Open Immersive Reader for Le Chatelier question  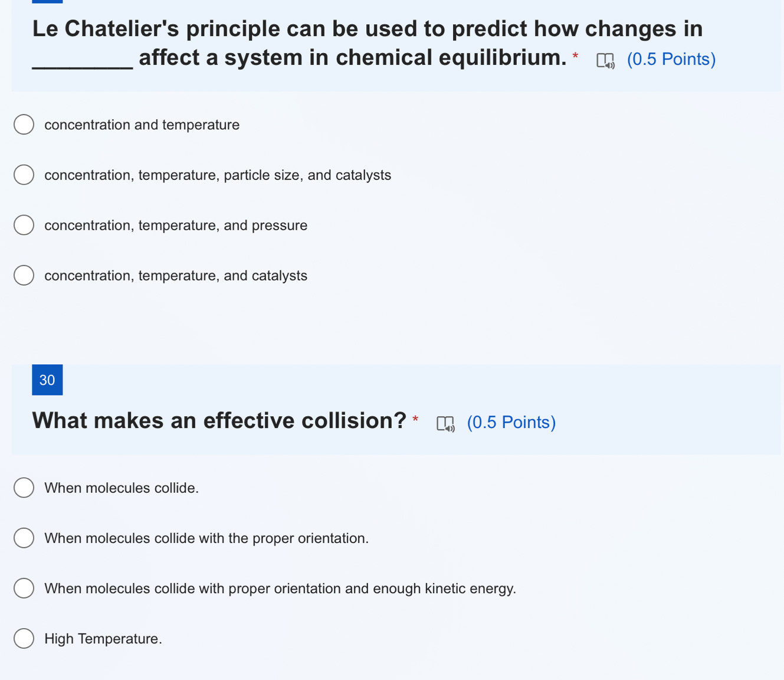click(x=605, y=60)
